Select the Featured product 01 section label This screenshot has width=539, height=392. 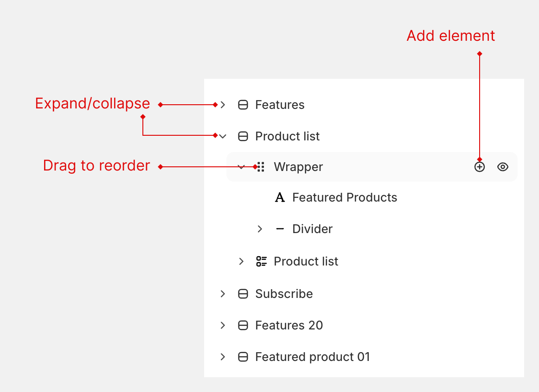tap(313, 357)
